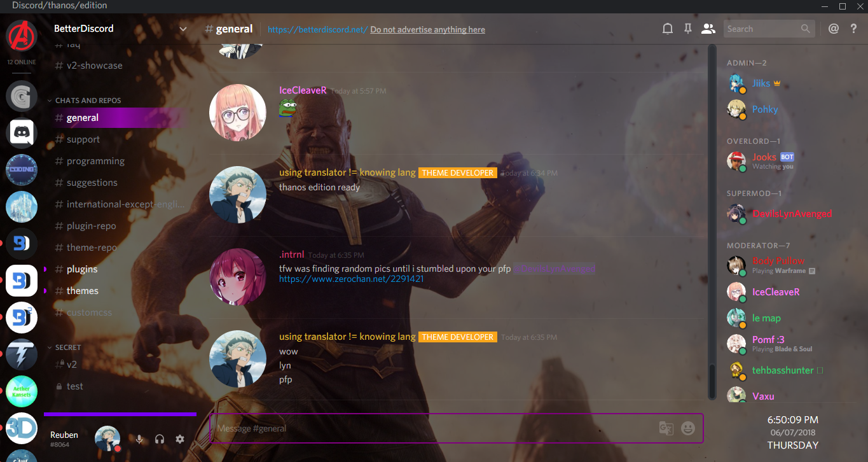Viewport: 868px width, 462px height.
Task: Mute your microphone
Action: pyautogui.click(x=139, y=438)
